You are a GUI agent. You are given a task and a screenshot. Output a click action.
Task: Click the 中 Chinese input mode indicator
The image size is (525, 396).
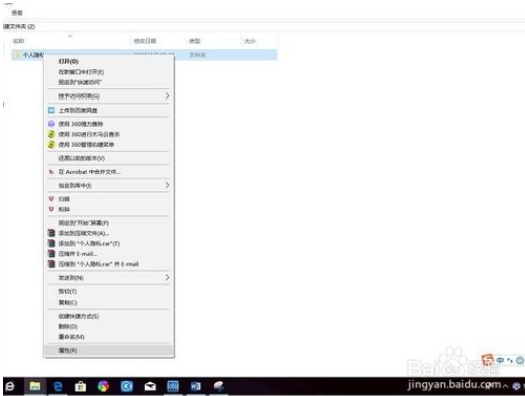point(500,360)
